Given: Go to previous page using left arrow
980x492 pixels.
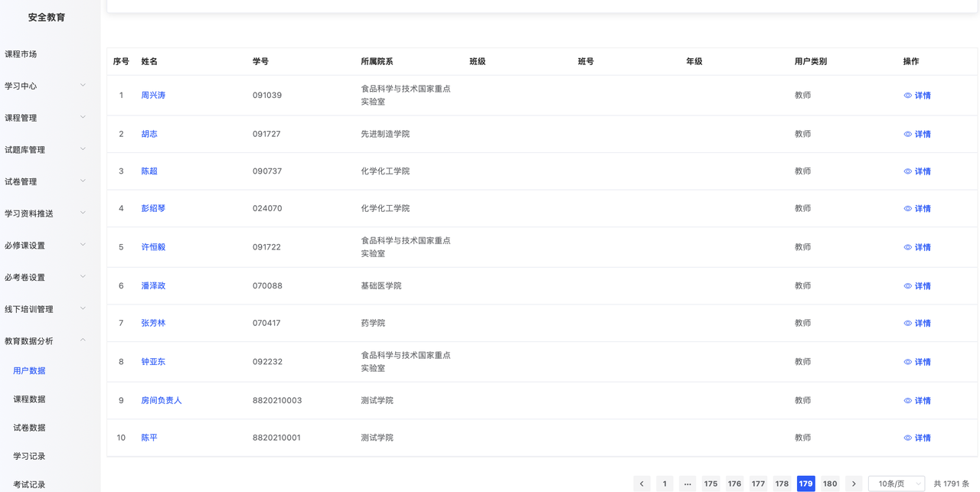Looking at the screenshot, I should click(642, 484).
